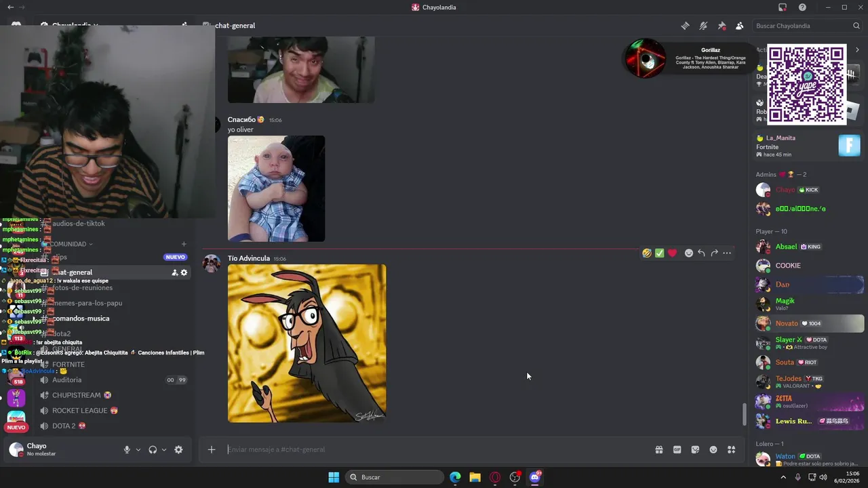Open the server with 518 badge

tap(16, 376)
